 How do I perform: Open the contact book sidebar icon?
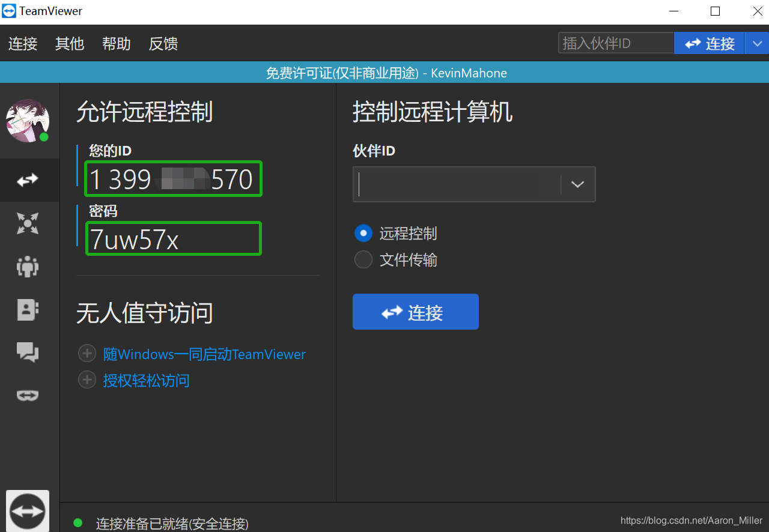28,309
